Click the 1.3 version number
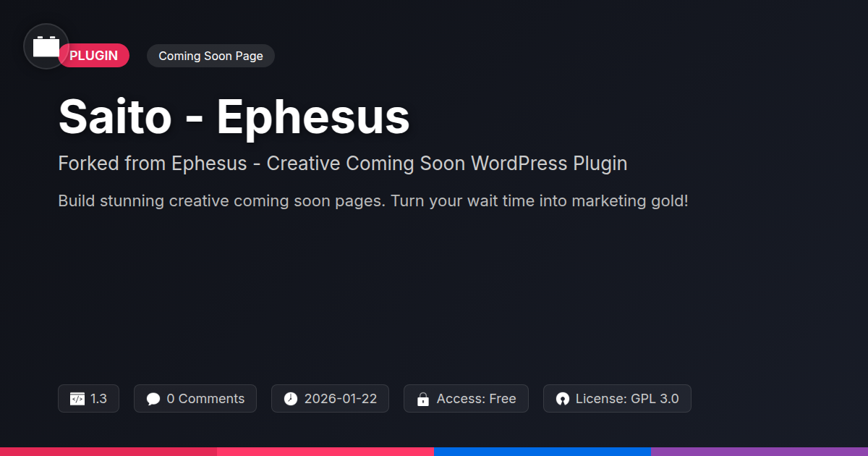868x456 pixels. pos(98,399)
